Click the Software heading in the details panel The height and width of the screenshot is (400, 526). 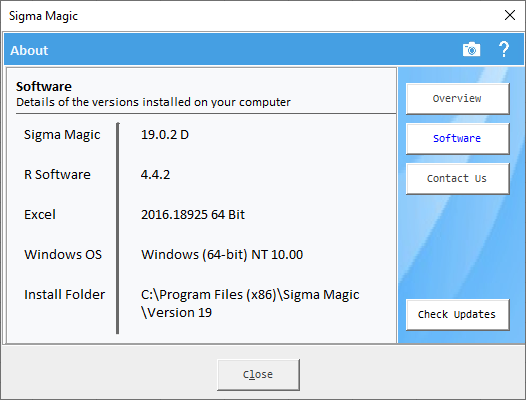(44, 87)
